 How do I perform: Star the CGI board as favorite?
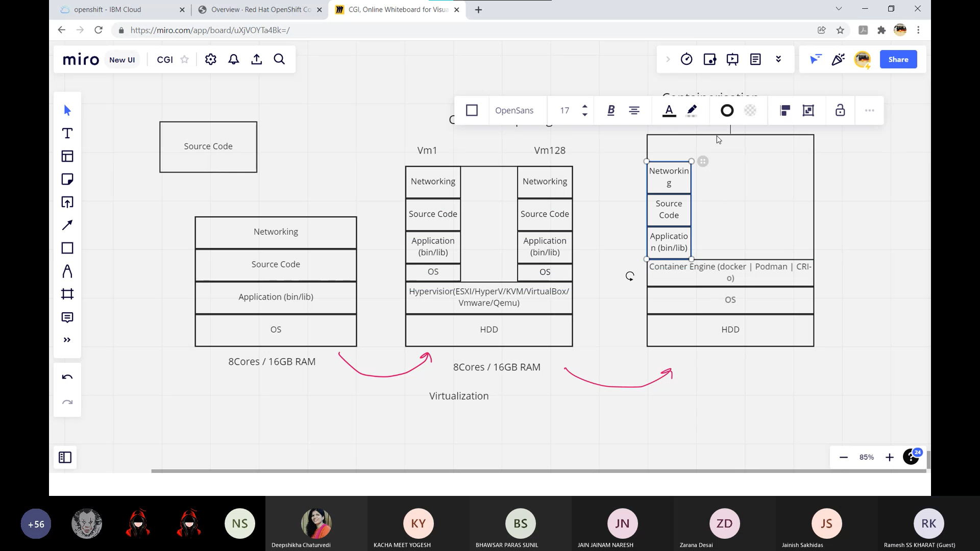coord(185,60)
